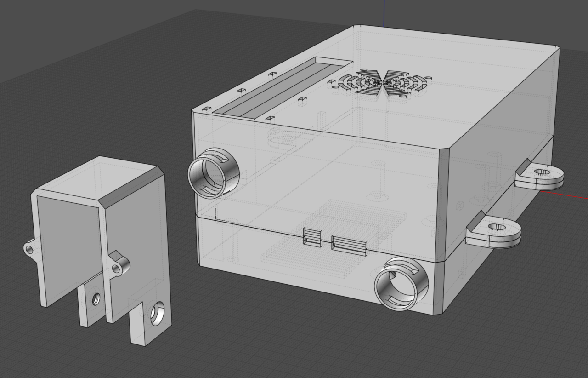The width and height of the screenshot is (588, 378).
Task: Click the large round hole in bracket's lower tab
Action: [157, 313]
